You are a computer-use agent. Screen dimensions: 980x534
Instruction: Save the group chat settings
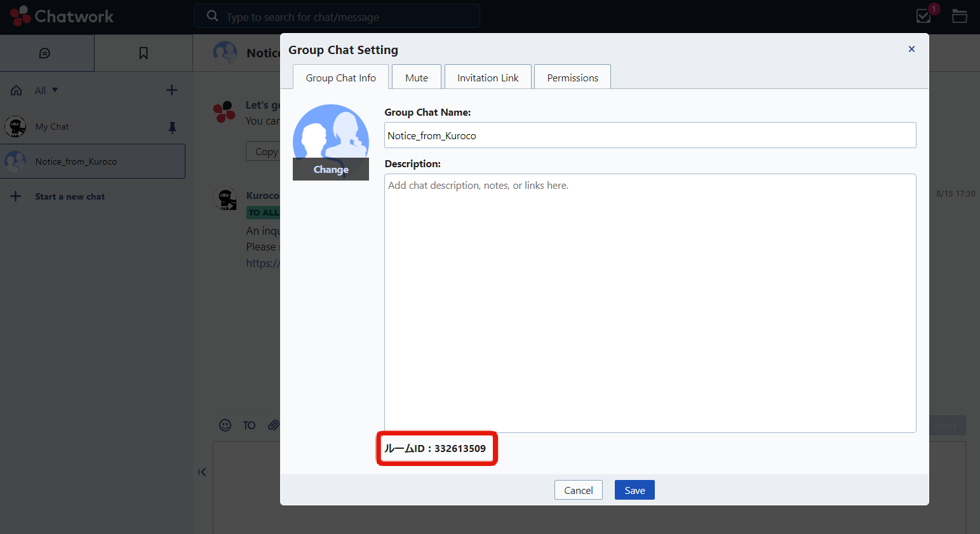point(634,489)
